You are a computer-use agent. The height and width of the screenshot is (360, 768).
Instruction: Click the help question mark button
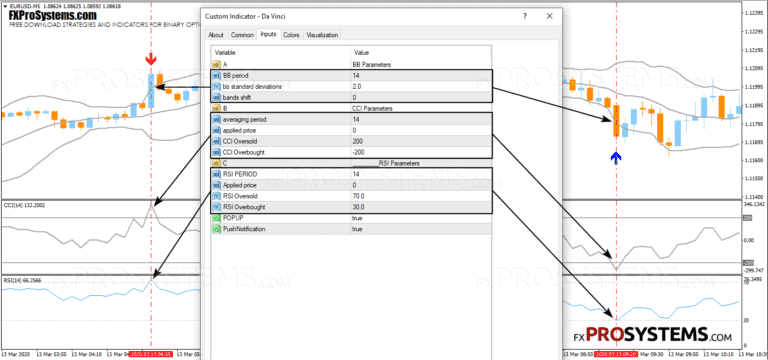point(525,16)
